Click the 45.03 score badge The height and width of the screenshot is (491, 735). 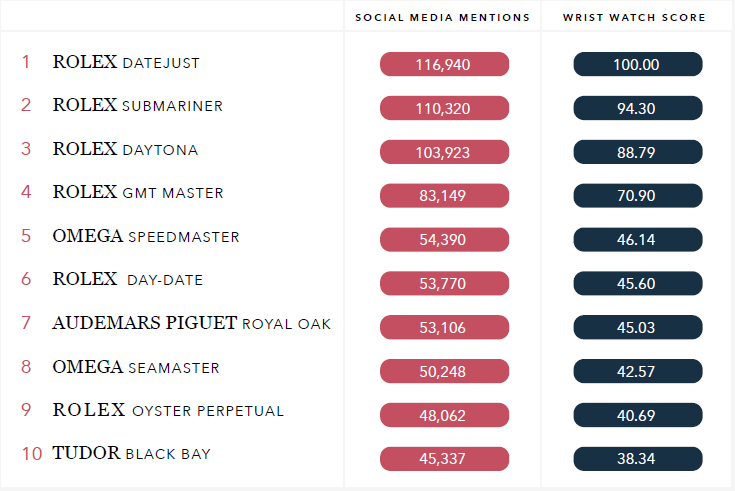pyautogui.click(x=637, y=327)
